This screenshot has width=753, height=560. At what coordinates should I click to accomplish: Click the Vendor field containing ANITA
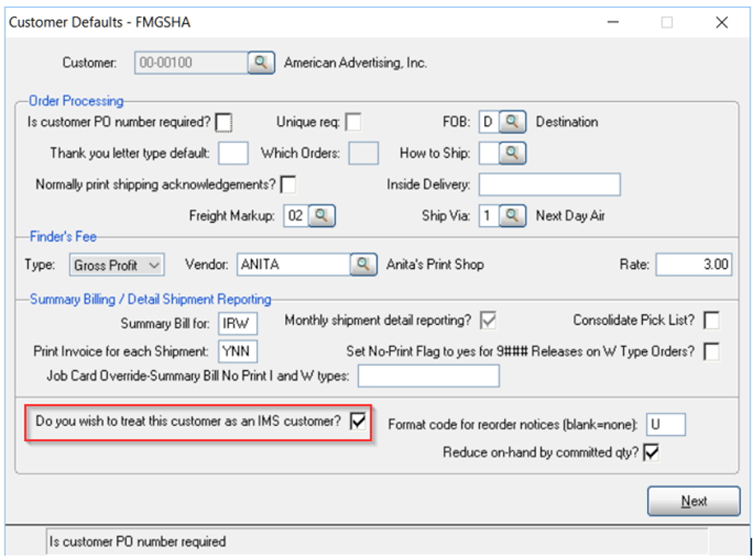[x=294, y=265]
